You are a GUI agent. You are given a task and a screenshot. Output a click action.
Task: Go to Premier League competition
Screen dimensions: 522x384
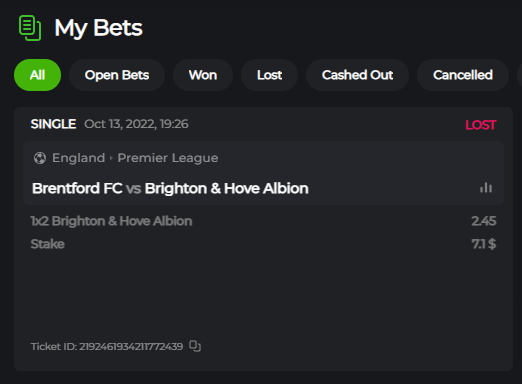click(x=168, y=158)
